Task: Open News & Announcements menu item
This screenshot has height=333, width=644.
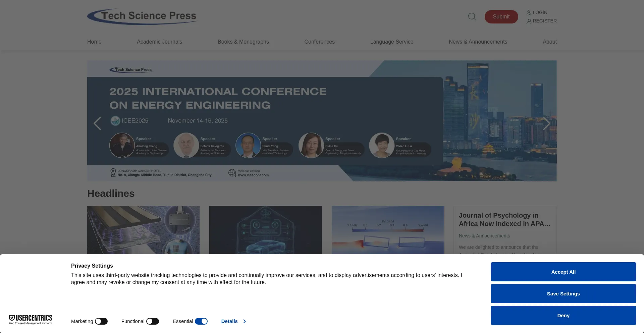Action: pos(478,42)
